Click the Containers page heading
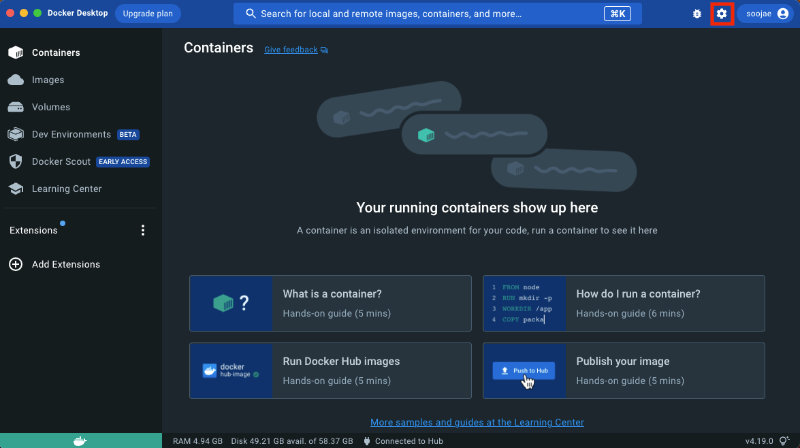 pos(218,47)
